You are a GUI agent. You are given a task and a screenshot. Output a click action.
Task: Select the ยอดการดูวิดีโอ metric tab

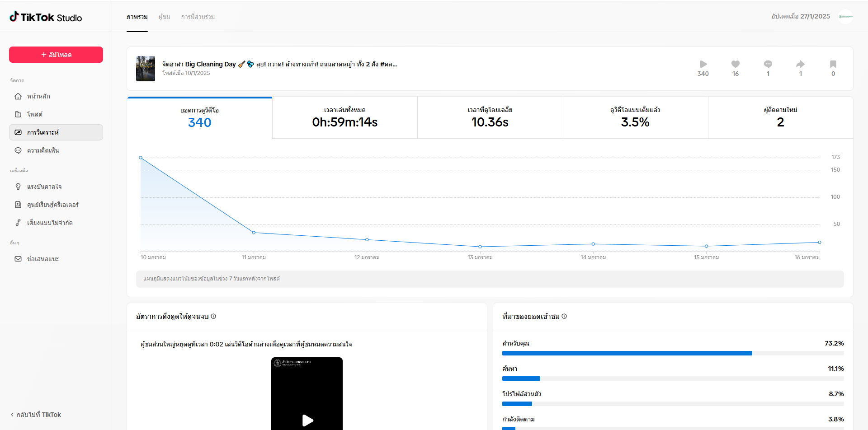point(199,117)
